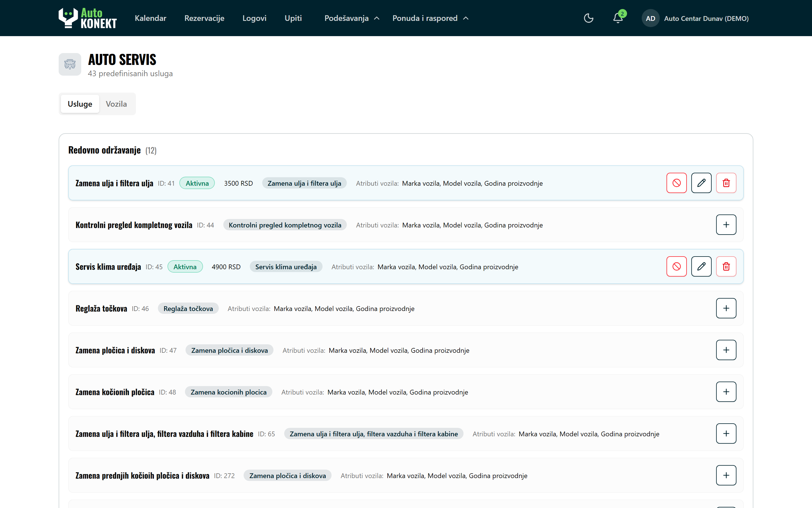Click ID: 272 label
This screenshot has height=508, width=812.
(224, 476)
